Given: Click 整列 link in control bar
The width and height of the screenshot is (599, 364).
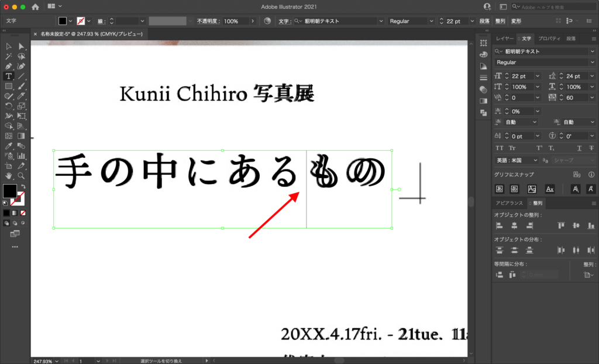Looking at the screenshot, I should [500, 21].
